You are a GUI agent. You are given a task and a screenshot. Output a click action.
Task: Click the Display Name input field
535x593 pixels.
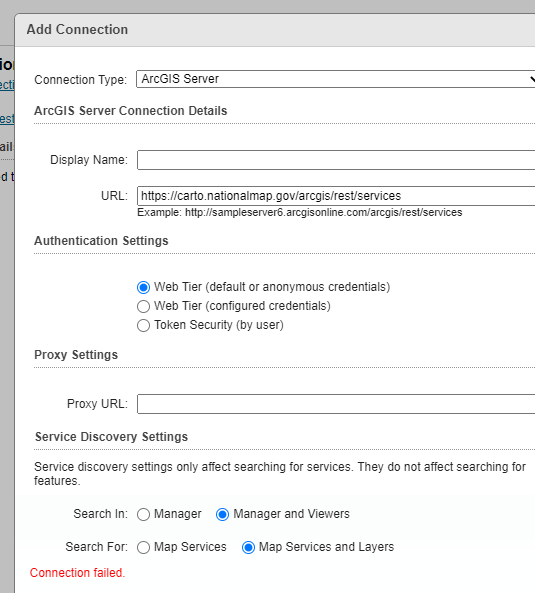[x=336, y=160]
